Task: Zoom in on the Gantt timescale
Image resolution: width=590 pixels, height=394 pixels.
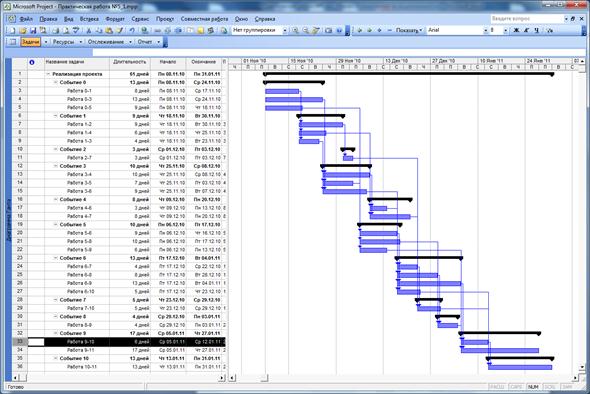Action: point(295,30)
